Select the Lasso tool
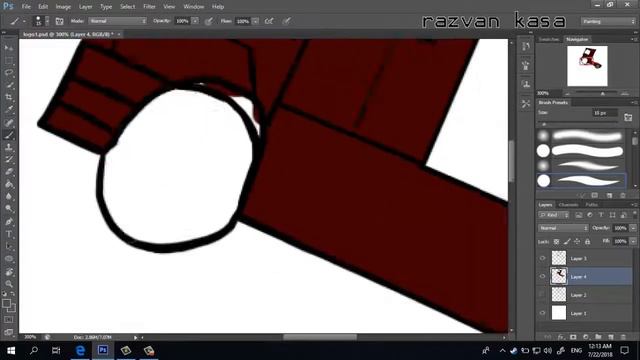 (9, 73)
